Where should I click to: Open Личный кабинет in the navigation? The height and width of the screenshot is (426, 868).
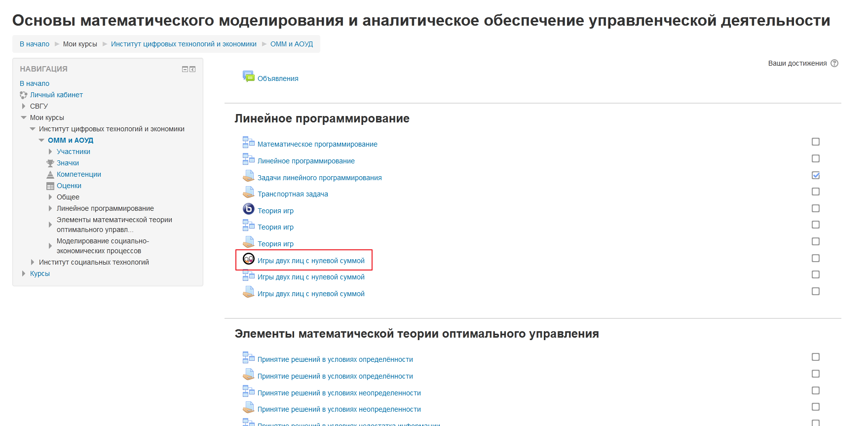(x=56, y=95)
